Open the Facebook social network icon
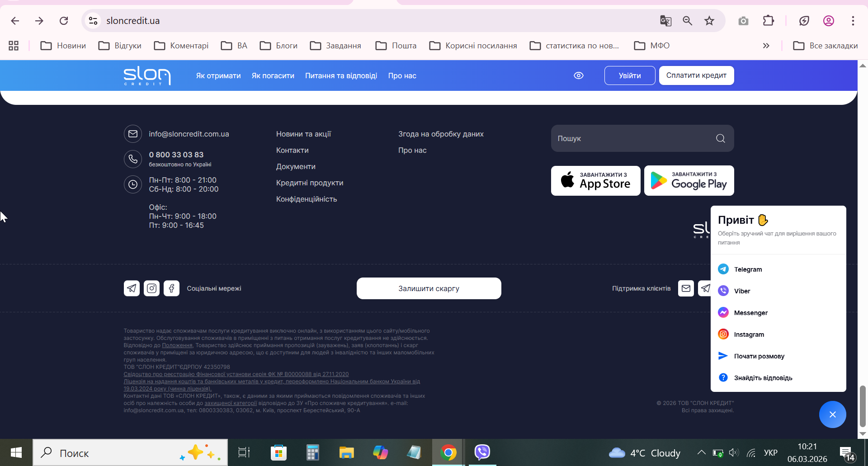 point(171,288)
